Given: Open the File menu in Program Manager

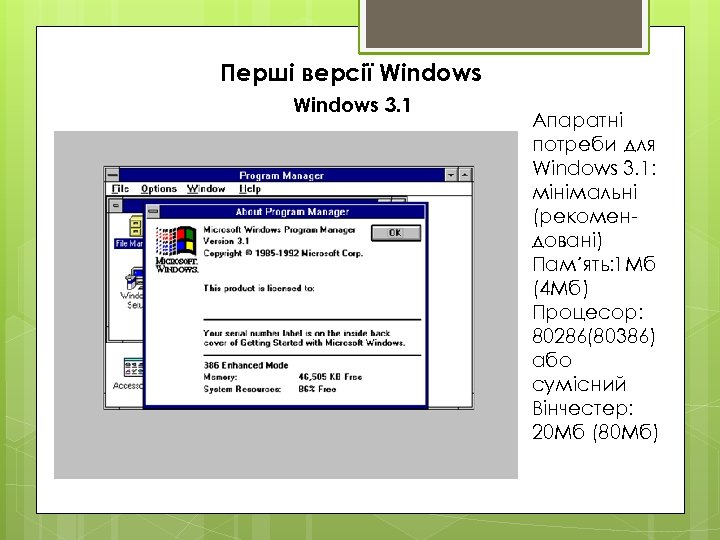Looking at the screenshot, I should [x=120, y=189].
